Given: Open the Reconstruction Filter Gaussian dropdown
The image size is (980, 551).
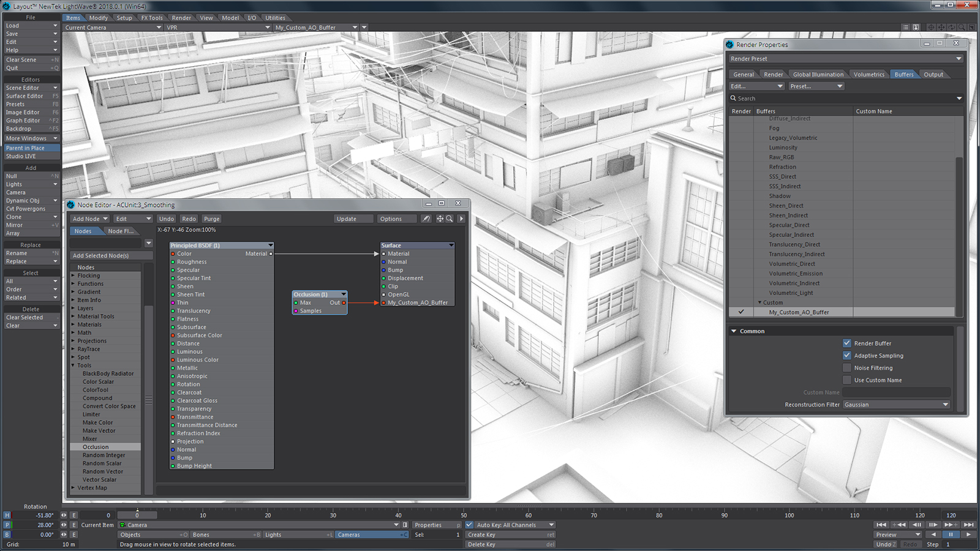Looking at the screenshot, I should point(897,405).
